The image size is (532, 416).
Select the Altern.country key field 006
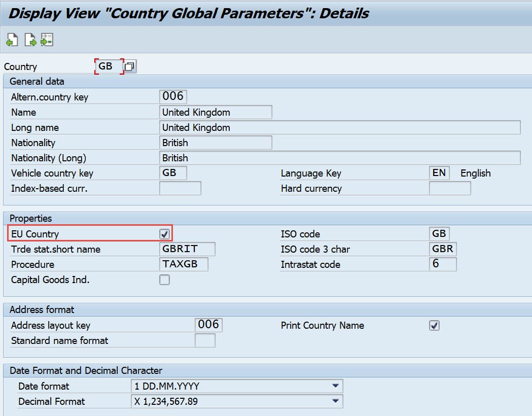tap(173, 96)
